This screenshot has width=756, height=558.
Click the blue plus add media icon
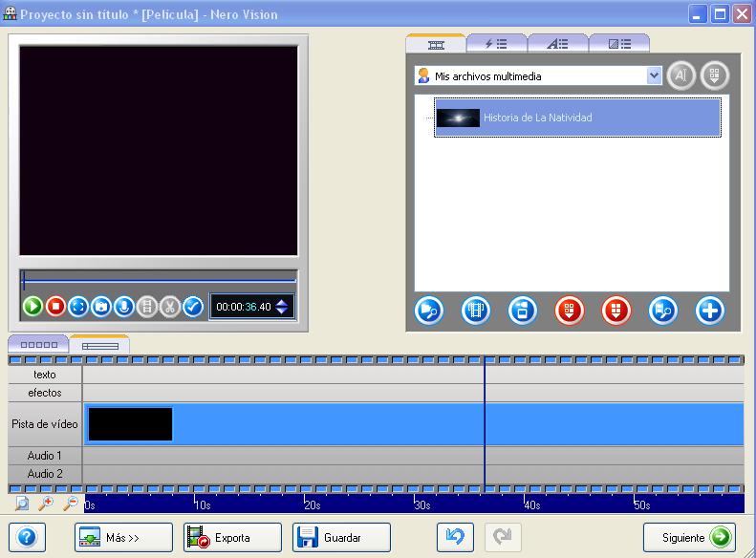tap(709, 311)
